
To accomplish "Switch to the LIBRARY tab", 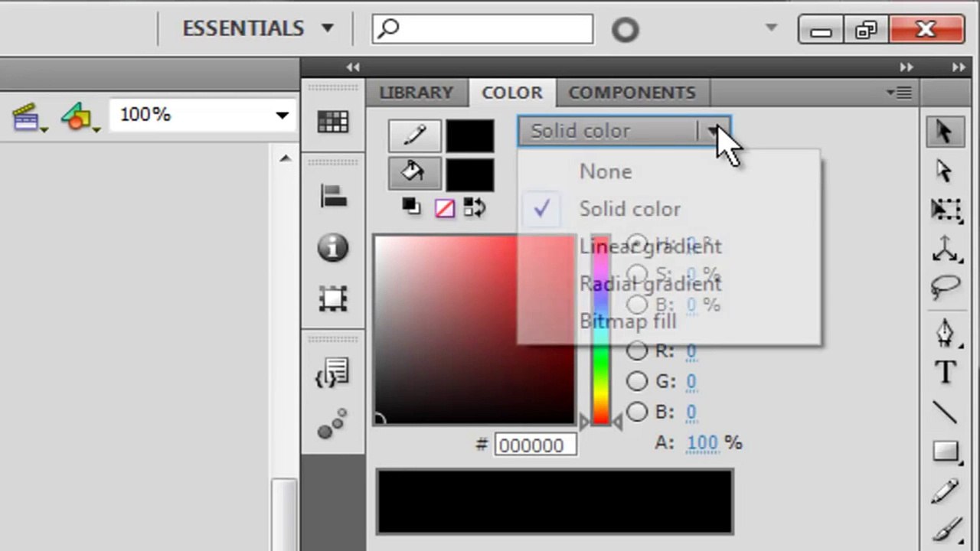I will [x=416, y=93].
